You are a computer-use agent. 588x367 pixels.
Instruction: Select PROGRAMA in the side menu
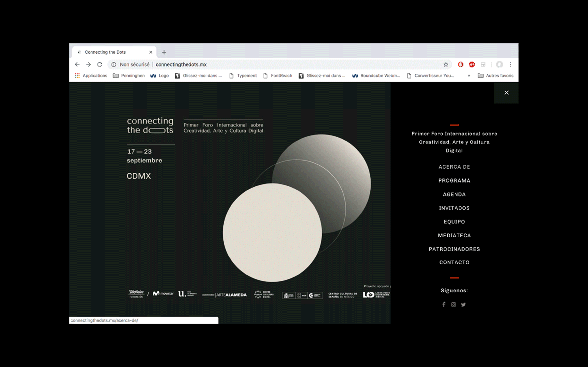point(454,181)
